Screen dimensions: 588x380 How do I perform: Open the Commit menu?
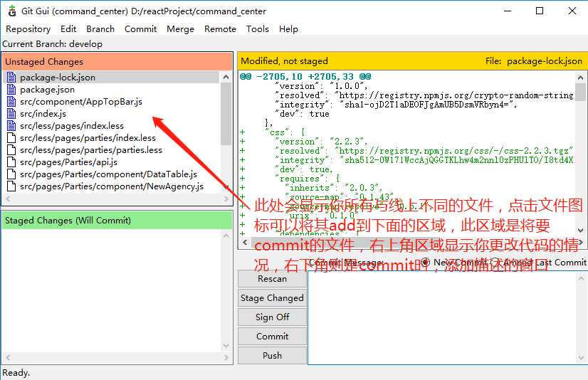141,29
